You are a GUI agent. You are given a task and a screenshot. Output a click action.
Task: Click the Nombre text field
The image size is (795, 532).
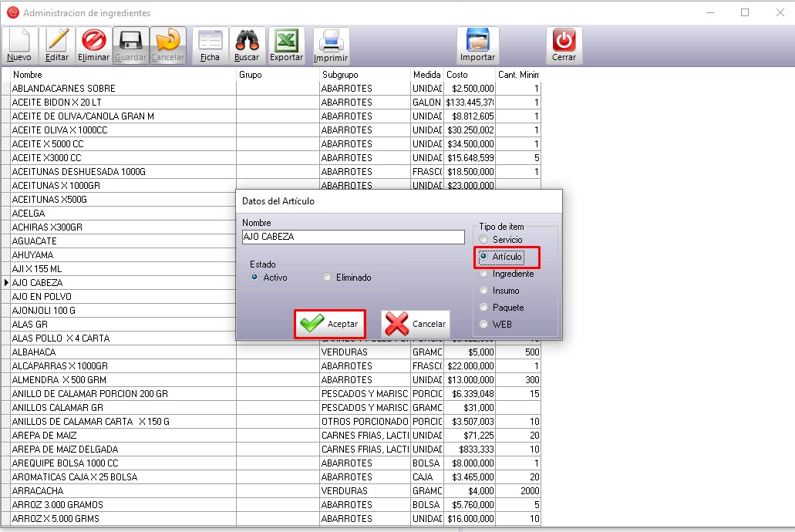tap(352, 237)
